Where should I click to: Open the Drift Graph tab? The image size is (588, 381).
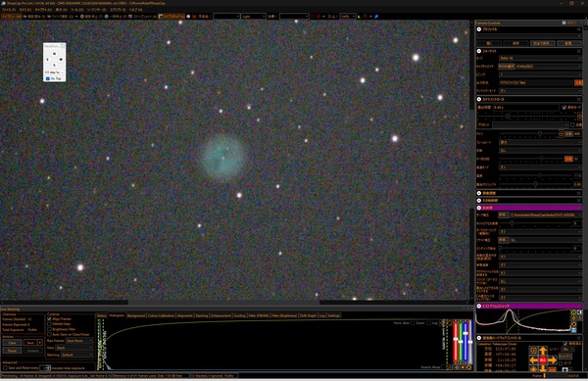tap(308, 315)
